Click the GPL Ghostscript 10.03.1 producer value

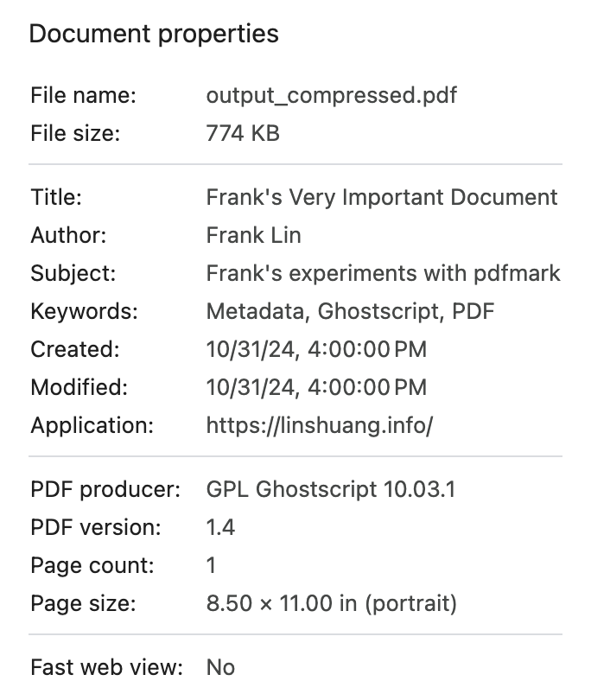330,490
